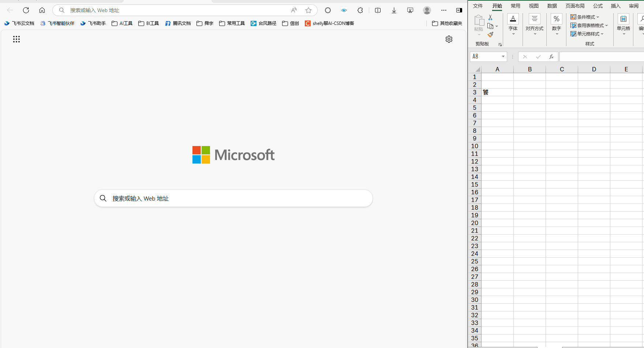Select column D header in Excel
The image size is (644, 348).
594,69
